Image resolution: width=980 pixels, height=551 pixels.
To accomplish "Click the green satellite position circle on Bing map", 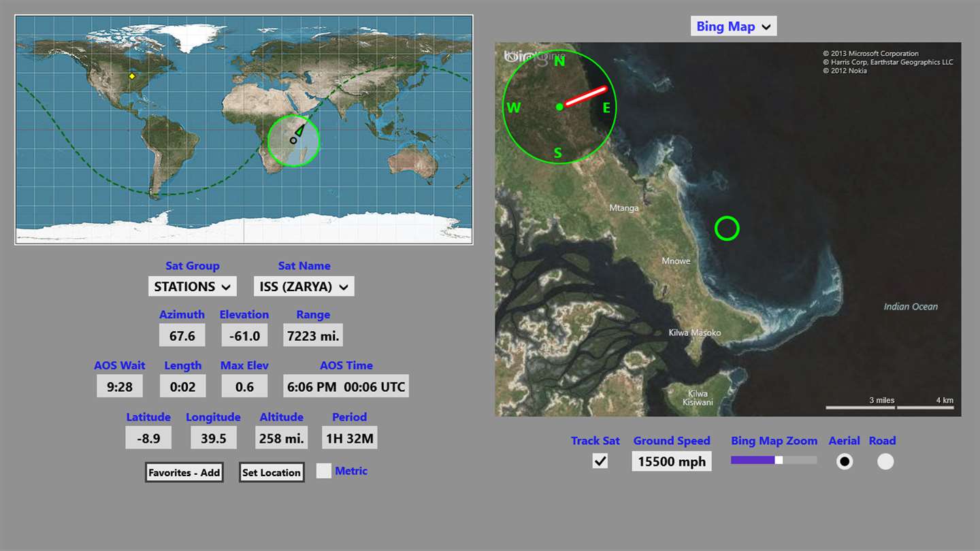I will [x=727, y=228].
